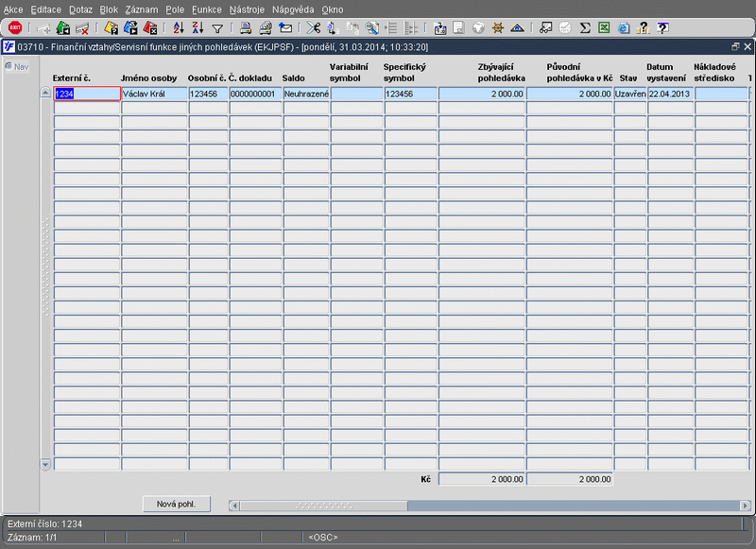Open the Blok menu
The height and width of the screenshot is (549, 756).
point(109,9)
